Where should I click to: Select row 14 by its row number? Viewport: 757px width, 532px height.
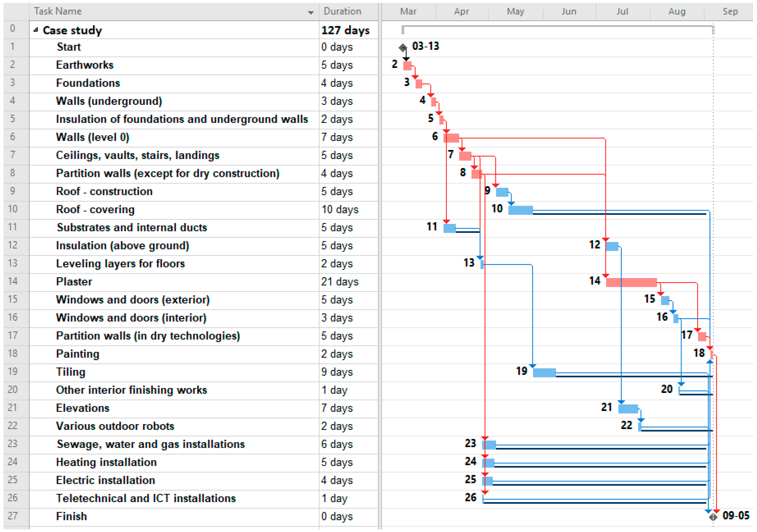coord(12,281)
